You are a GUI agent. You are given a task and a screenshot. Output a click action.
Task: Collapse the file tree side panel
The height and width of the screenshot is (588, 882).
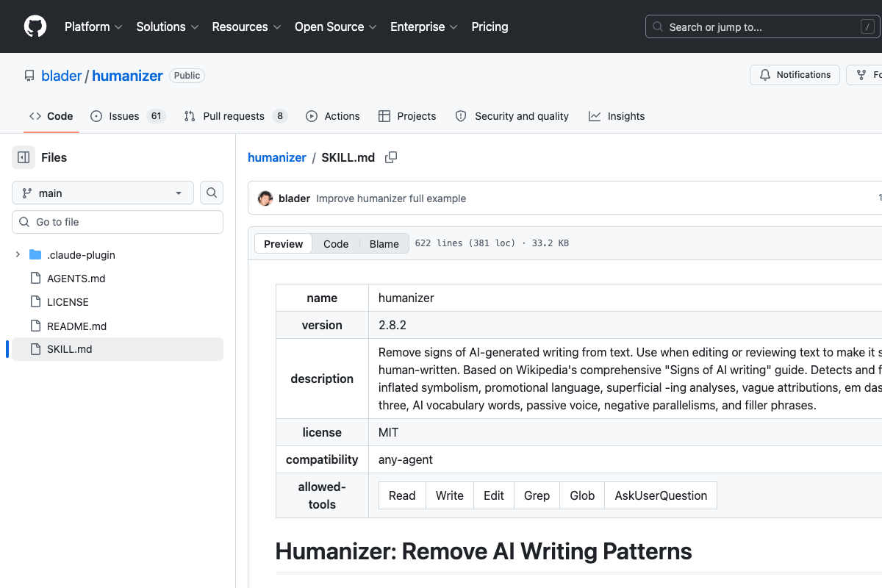(x=24, y=157)
